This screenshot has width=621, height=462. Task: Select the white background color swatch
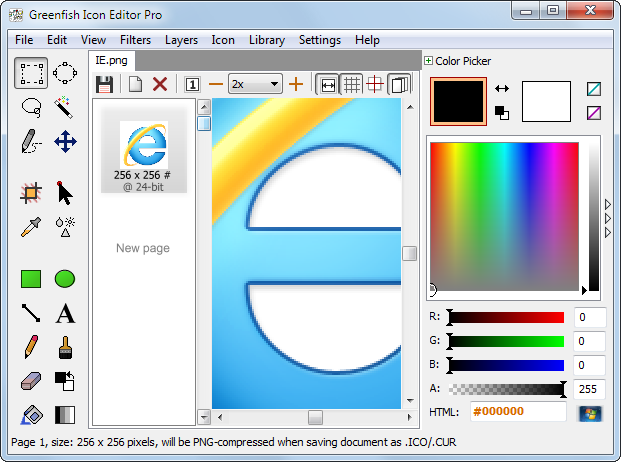(x=547, y=101)
